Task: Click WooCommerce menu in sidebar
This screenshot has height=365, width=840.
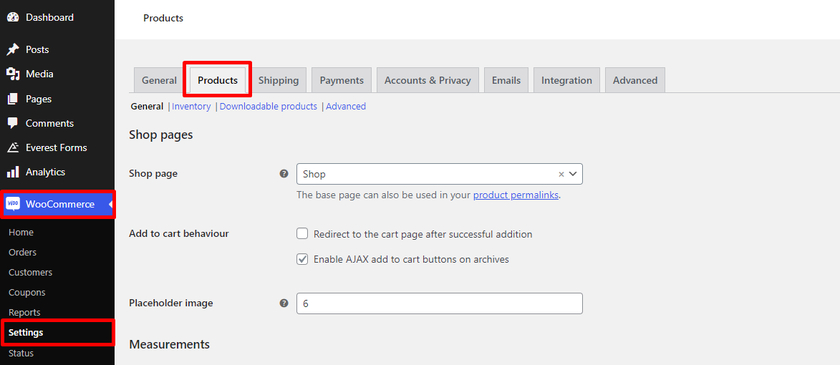Action: pyautogui.click(x=57, y=204)
